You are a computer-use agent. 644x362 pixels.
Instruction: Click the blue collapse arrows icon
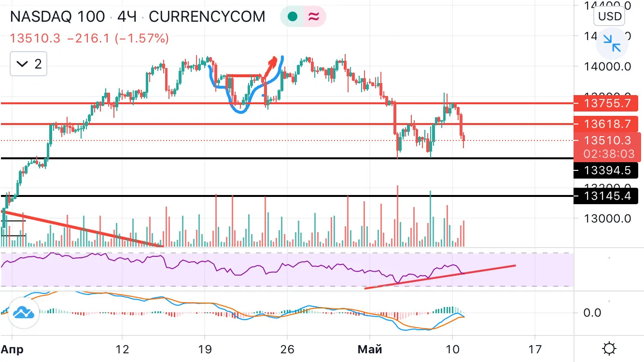(x=612, y=43)
